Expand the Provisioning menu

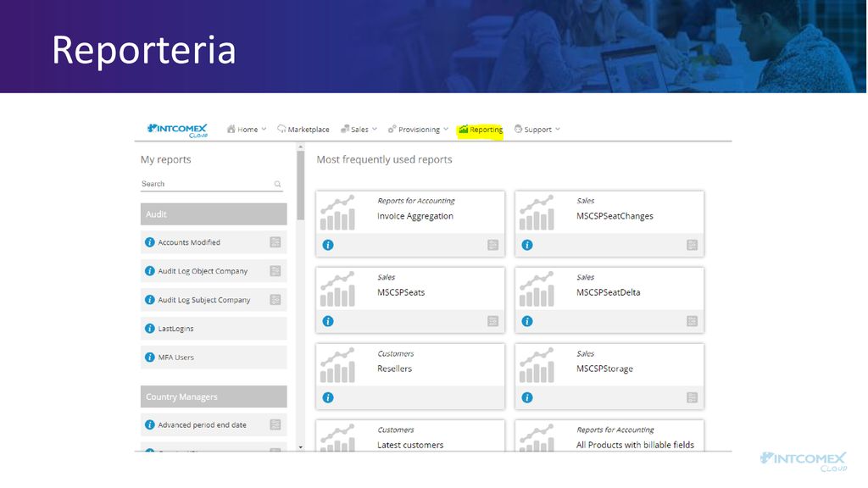(418, 130)
